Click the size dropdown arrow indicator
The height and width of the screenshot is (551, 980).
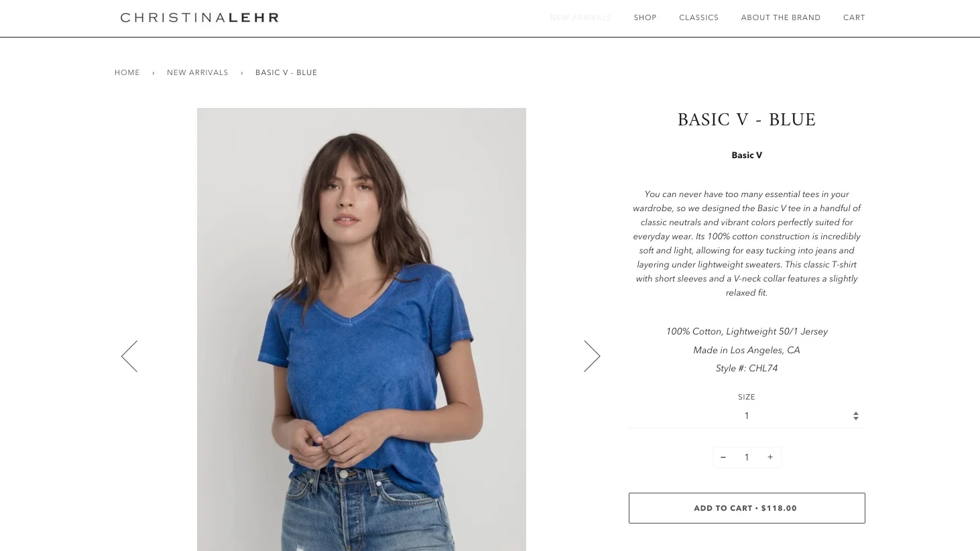[x=856, y=416]
